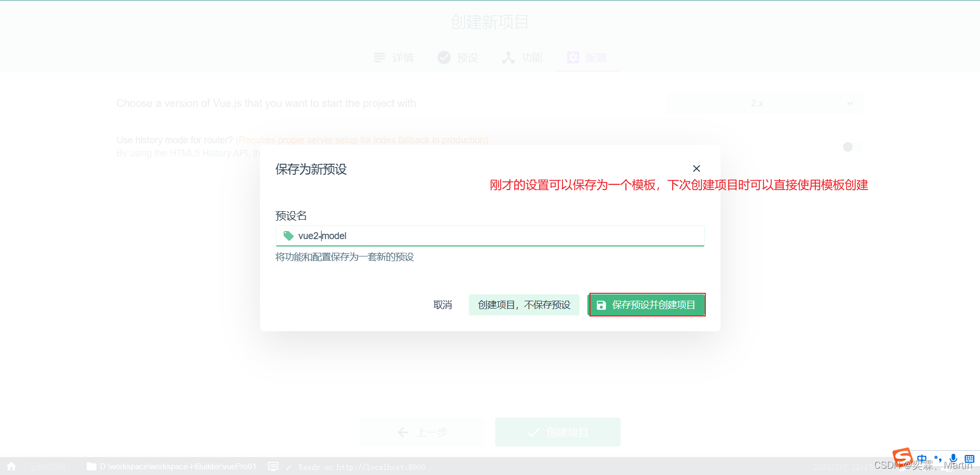The width and height of the screenshot is (980, 475).
Task: Open the log message icon in status bar
Action: [x=273, y=467]
